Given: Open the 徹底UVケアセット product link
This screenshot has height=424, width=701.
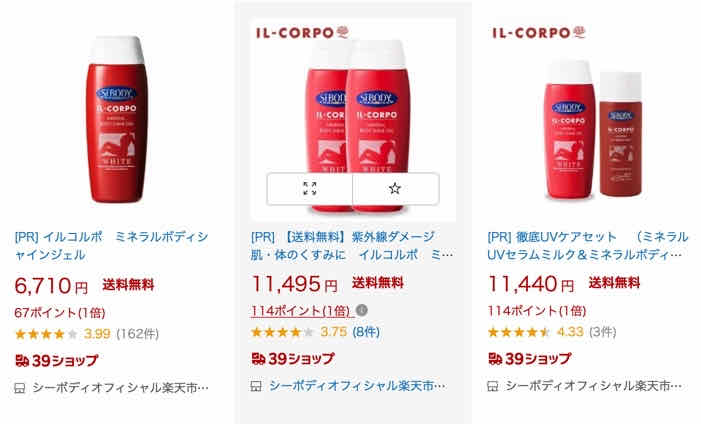Looking at the screenshot, I should 587,246.
